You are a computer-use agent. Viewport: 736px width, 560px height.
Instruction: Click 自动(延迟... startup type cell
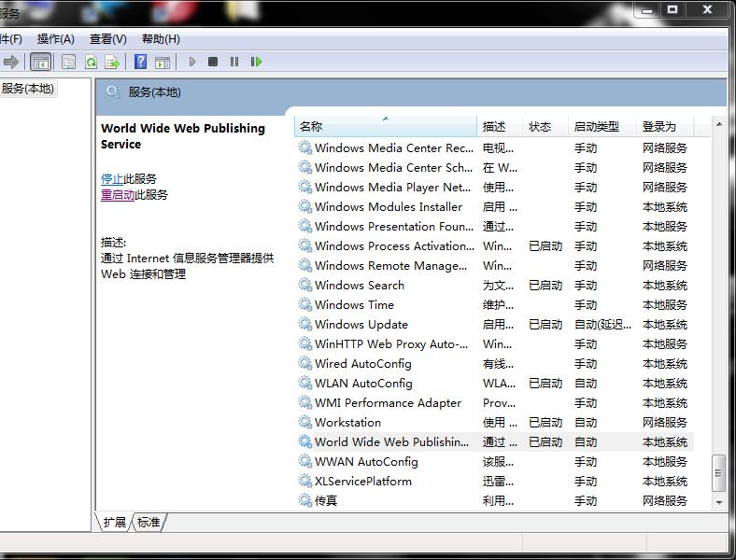[602, 324]
